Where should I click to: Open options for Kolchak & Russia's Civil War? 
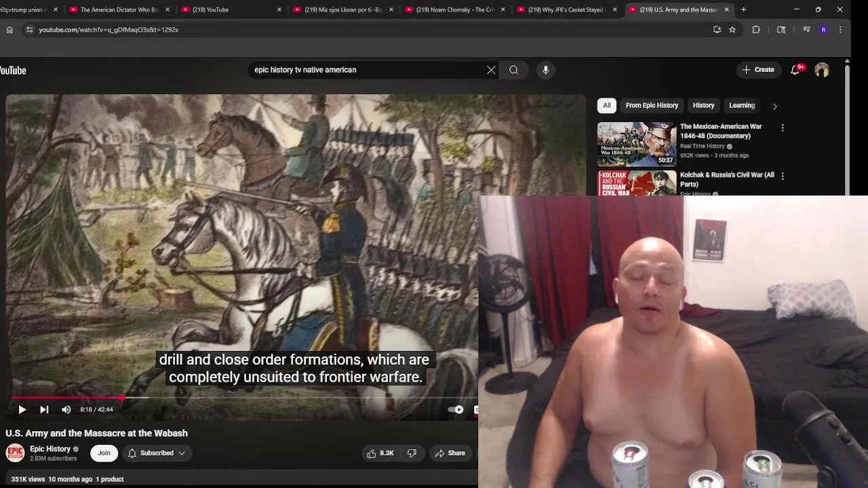tap(783, 176)
